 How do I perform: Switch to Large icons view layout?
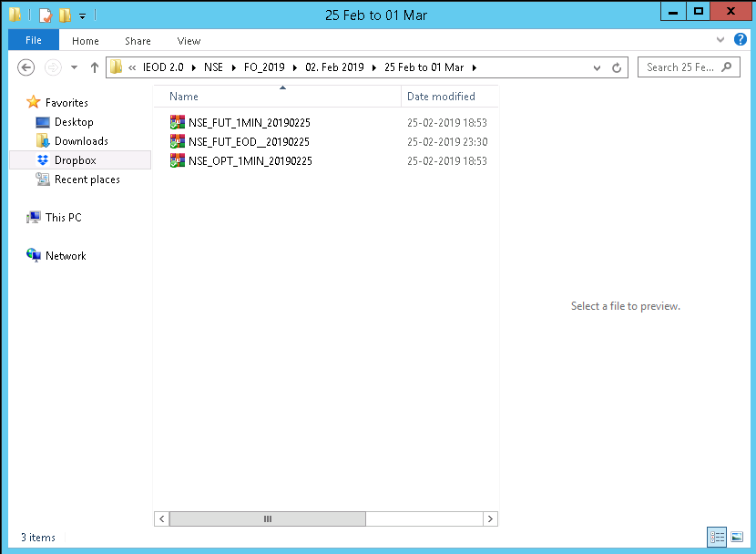pos(737,537)
